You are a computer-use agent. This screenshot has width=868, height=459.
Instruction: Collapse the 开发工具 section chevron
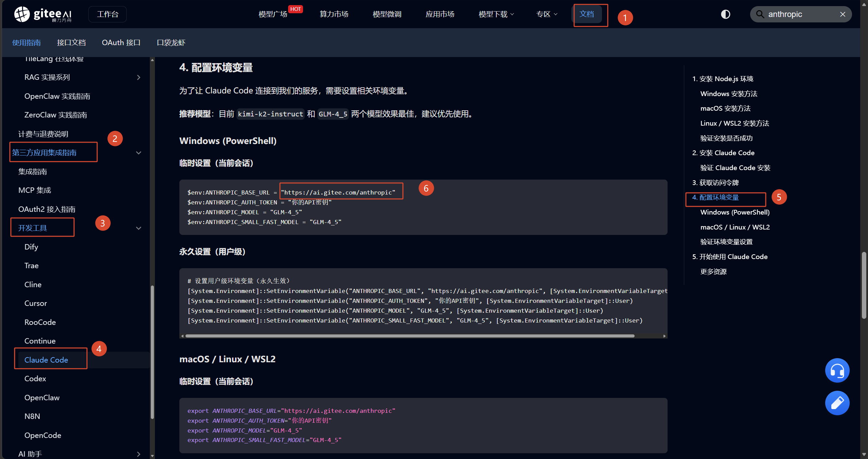pyautogui.click(x=138, y=228)
